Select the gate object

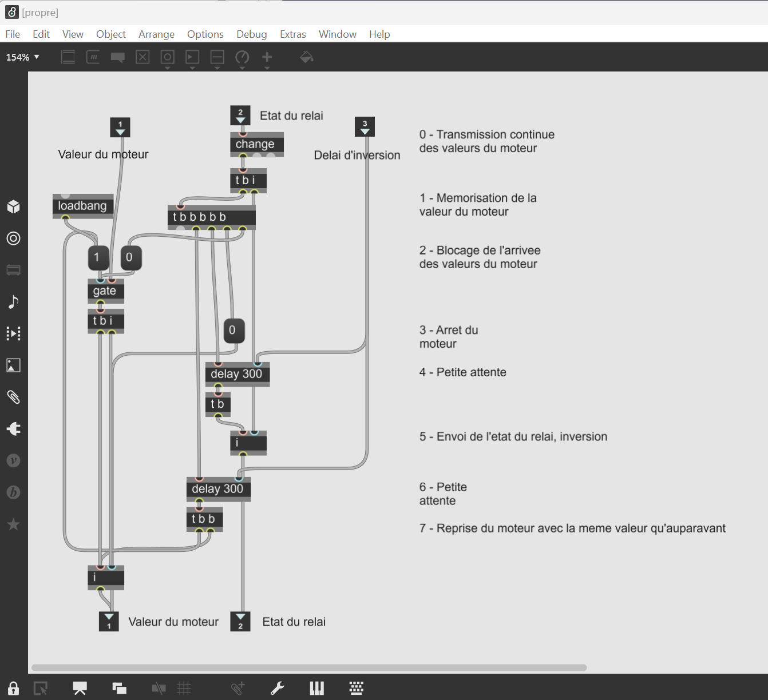pyautogui.click(x=106, y=291)
